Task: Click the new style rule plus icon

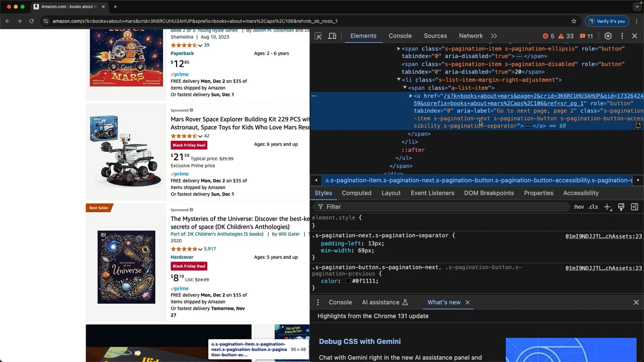Action: (607, 207)
